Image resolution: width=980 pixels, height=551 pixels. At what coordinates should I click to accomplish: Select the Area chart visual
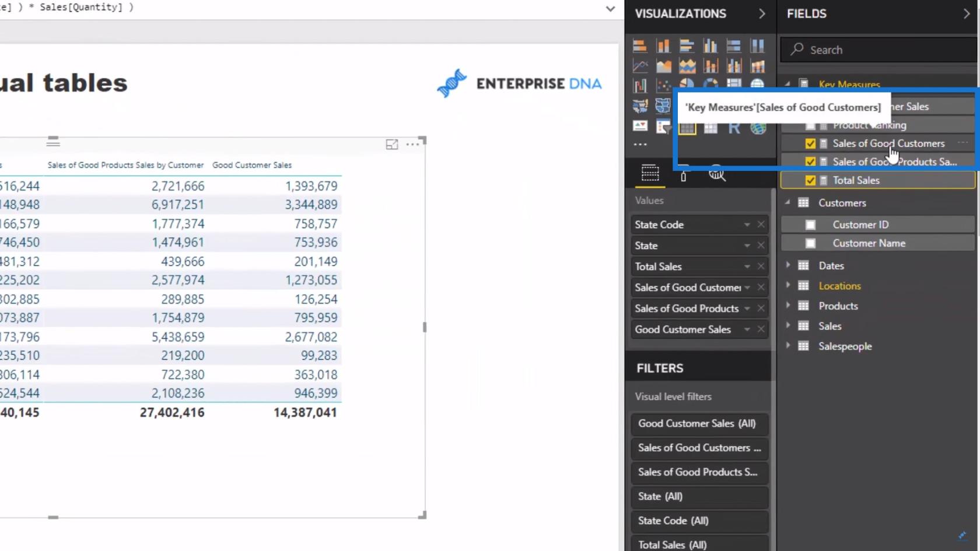tap(663, 66)
